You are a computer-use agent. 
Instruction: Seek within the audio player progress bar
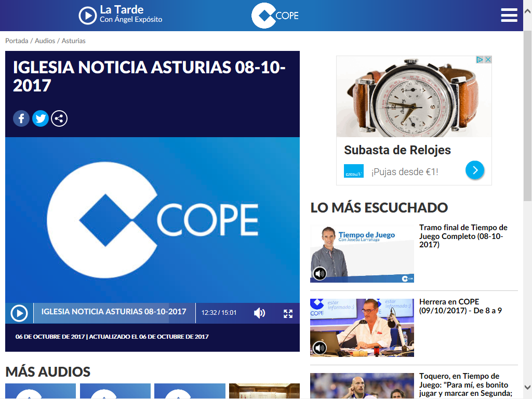tap(114, 313)
